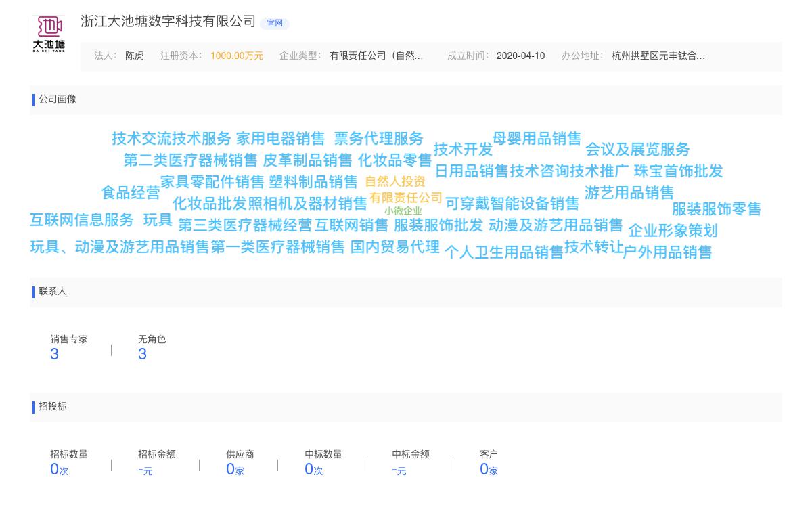Click the truncated 企业类型 value in the header

pyautogui.click(x=376, y=56)
